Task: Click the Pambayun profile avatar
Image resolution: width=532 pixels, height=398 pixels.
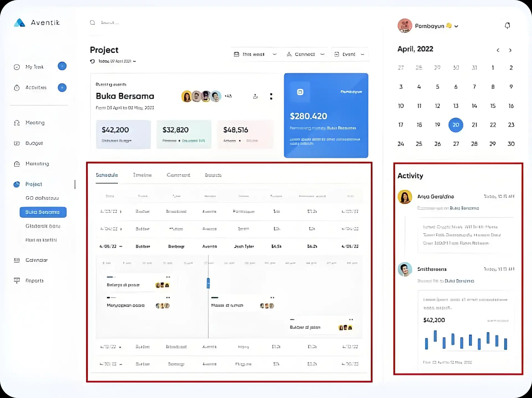Action: click(x=405, y=26)
